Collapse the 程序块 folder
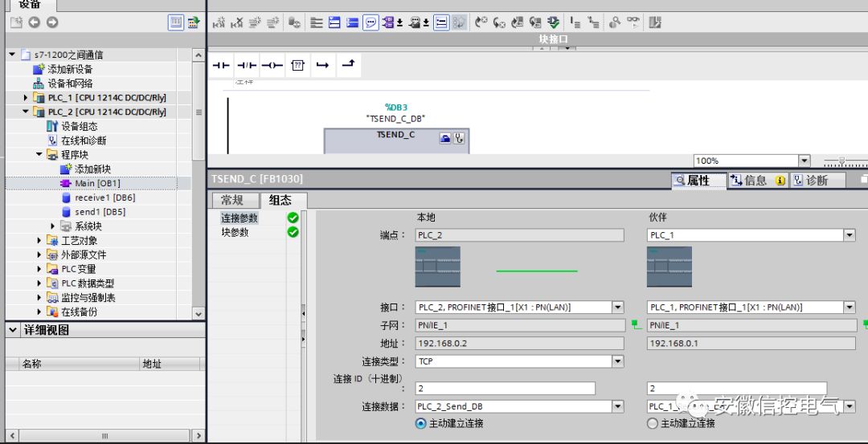 [39, 155]
